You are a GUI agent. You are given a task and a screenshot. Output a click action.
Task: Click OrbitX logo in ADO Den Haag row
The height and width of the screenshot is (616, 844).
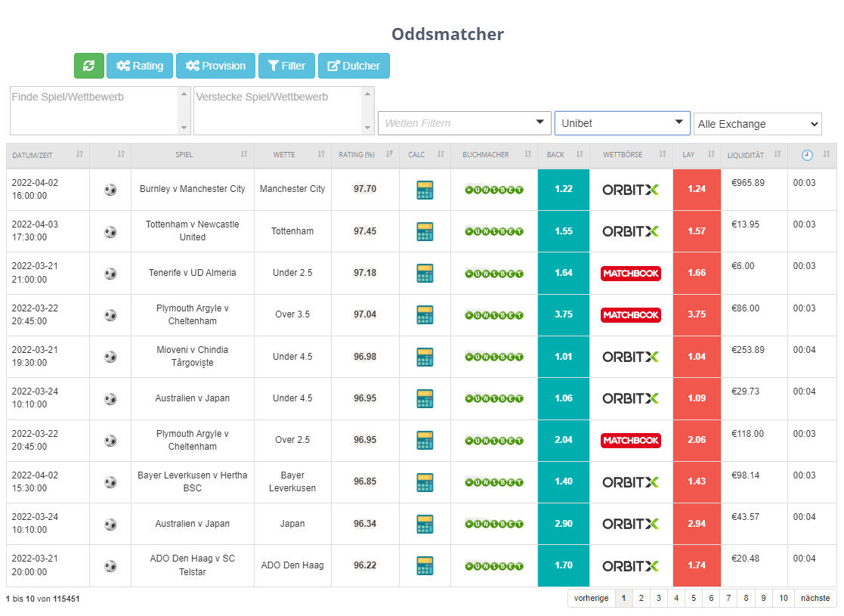tap(630, 566)
